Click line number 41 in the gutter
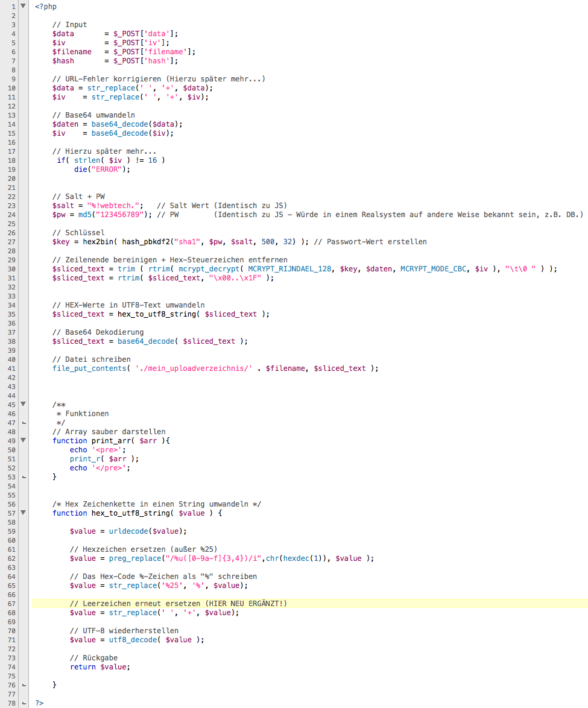The image size is (588, 708). point(11,368)
